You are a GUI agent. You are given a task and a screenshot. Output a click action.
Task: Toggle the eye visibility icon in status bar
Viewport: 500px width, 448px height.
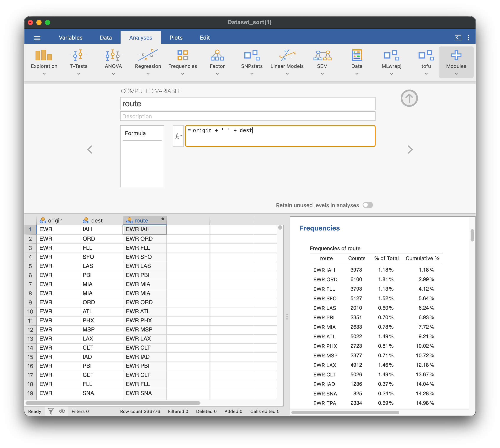pyautogui.click(x=62, y=411)
